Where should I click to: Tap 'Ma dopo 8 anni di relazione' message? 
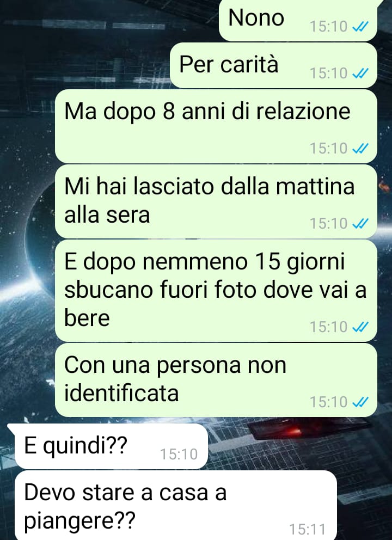pos(216,126)
